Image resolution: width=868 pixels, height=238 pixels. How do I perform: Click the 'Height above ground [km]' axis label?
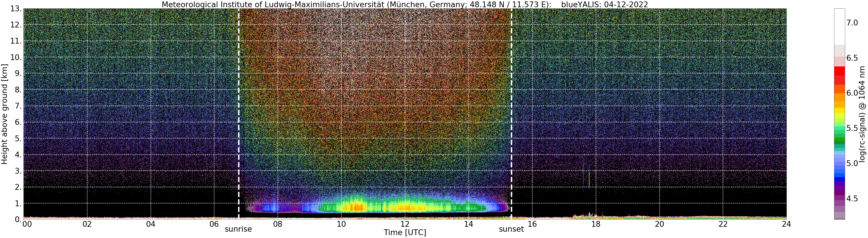click(x=4, y=114)
